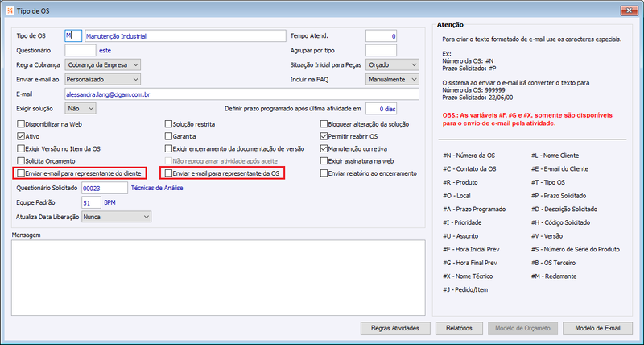Image resolution: width=644 pixels, height=345 pixels.
Task: Click the Tempo Atend. field
Action: (381, 35)
